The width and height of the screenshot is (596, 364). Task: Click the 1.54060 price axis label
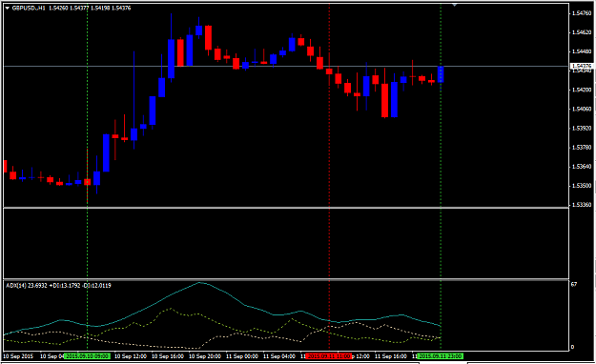[582, 109]
